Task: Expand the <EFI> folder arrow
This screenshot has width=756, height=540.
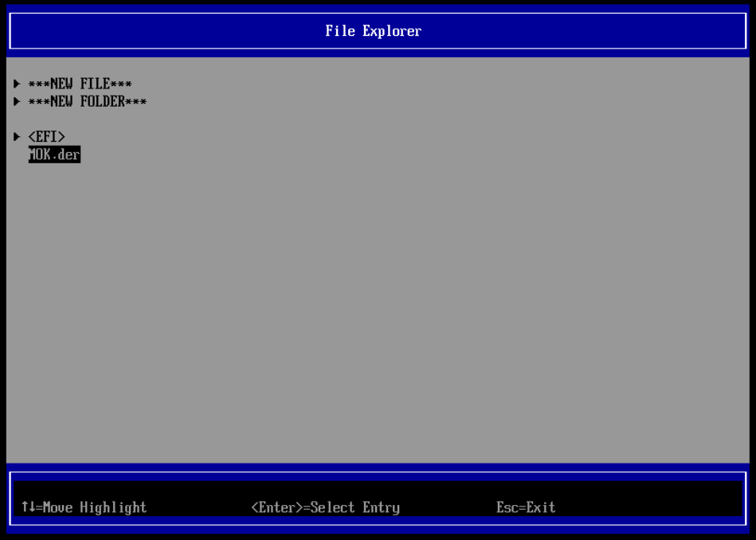Action: tap(17, 137)
